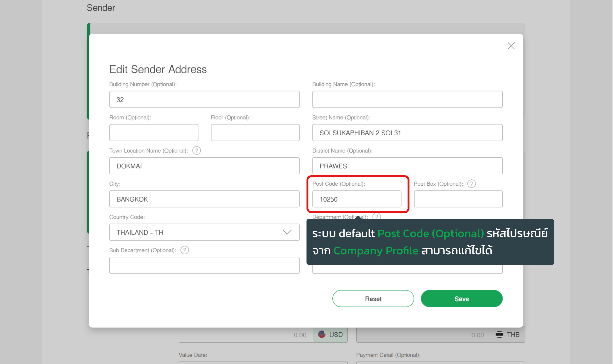Click the Edit Sender Address heading
613x364 pixels.
[158, 69]
